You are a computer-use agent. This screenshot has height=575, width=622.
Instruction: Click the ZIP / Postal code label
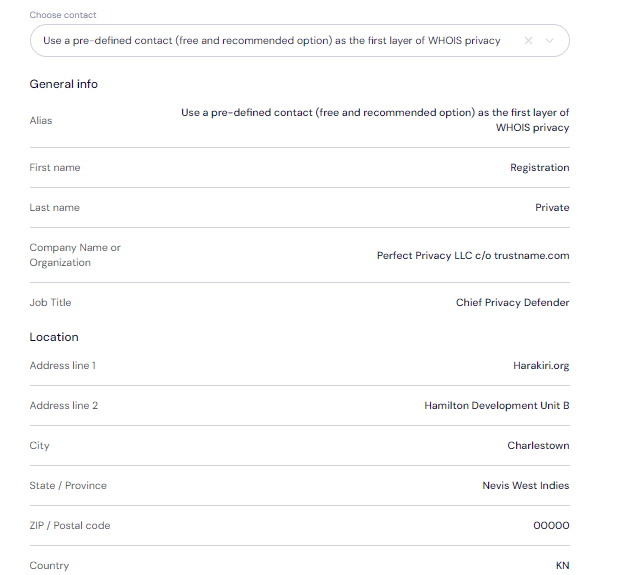[70, 526]
